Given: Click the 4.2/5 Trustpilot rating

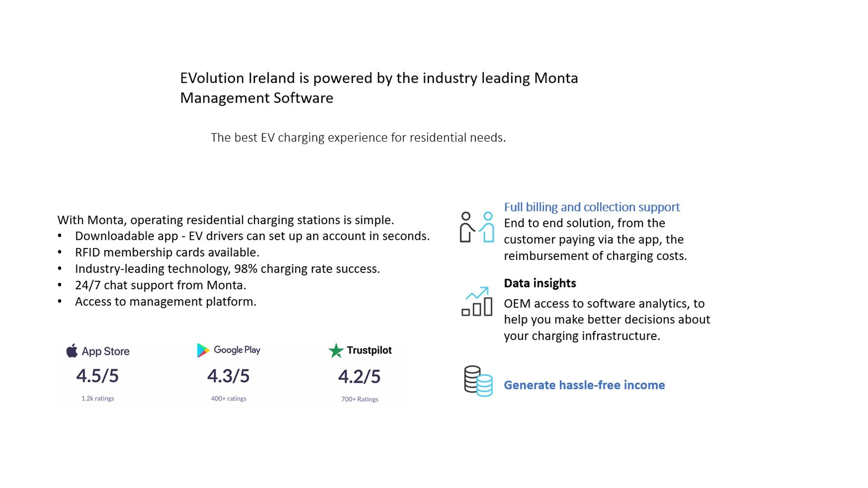Looking at the screenshot, I should 359,376.
